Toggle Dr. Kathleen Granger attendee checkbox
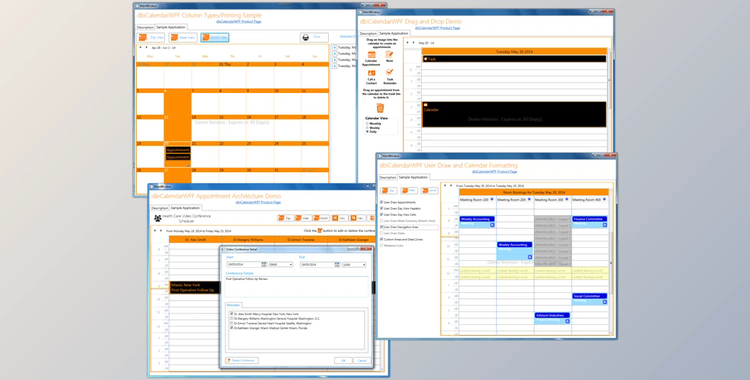 coord(232,328)
